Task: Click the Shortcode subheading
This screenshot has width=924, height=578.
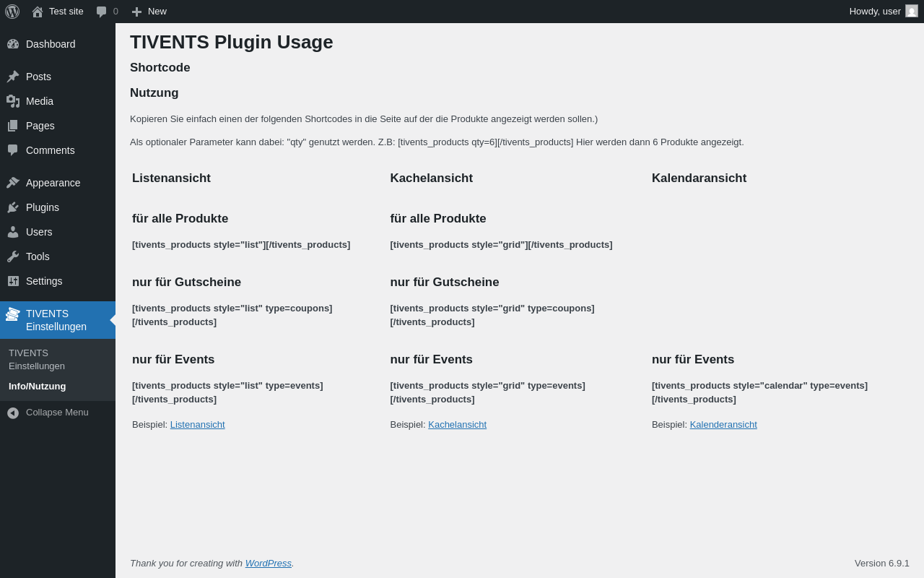Action: 160,68
